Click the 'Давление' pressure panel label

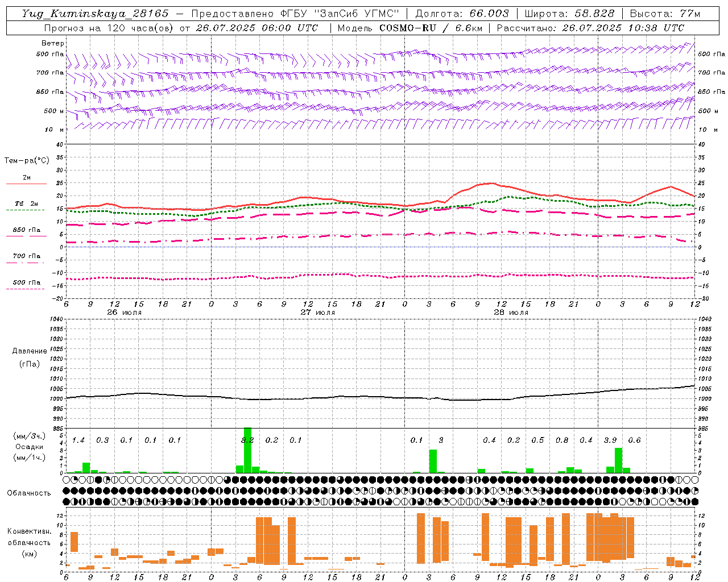(x=30, y=351)
